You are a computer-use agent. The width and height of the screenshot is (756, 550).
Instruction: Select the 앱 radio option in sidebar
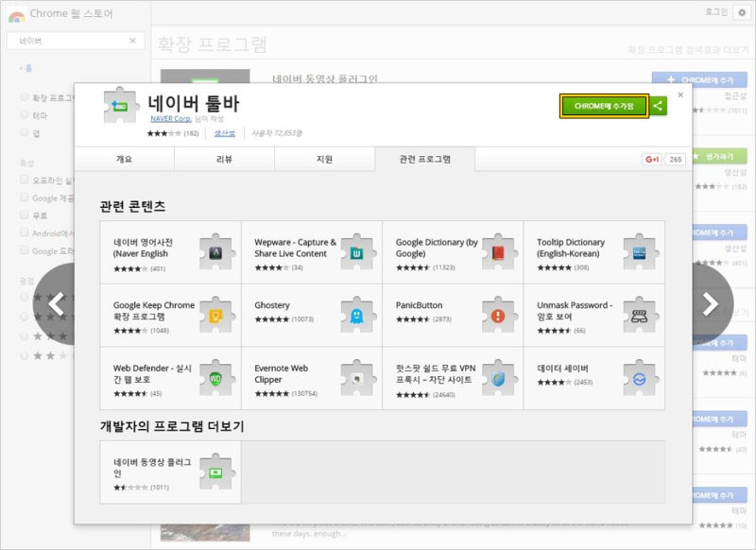pos(25,132)
